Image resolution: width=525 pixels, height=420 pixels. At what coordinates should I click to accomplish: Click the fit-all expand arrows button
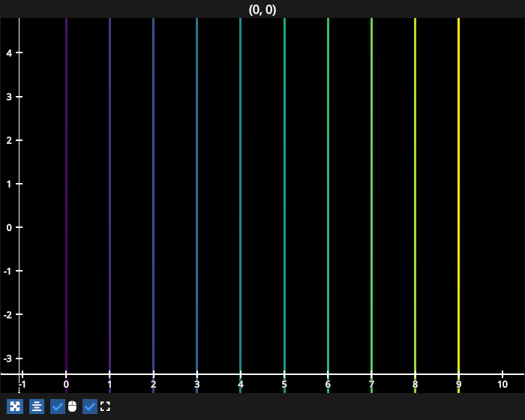click(15, 406)
